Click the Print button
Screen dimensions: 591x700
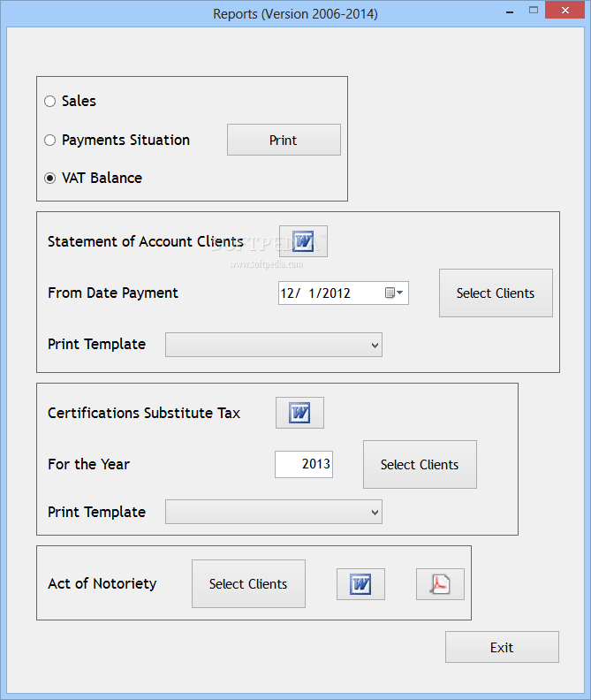point(284,140)
